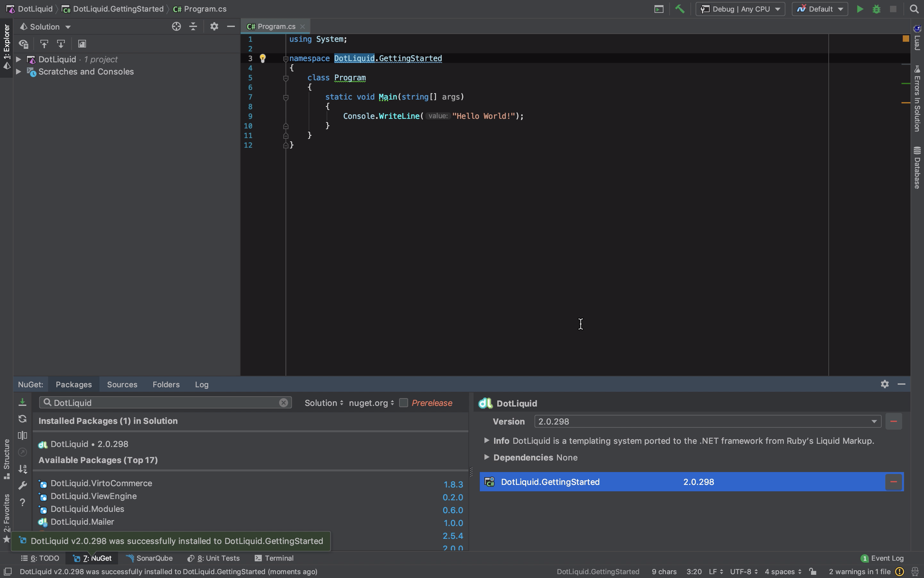Toggle read-only lock icon in status bar
Screen dimensions: 924x578
point(813,572)
